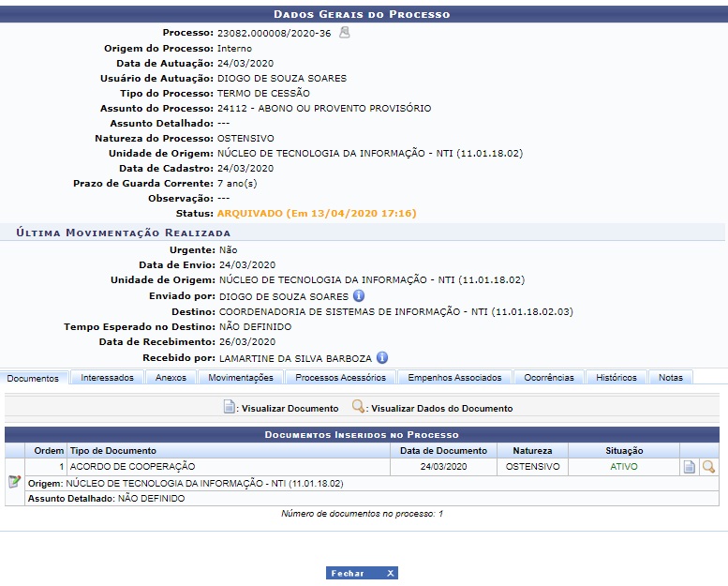Click the Visualizar Documento legend icon
Screen dimensions: 728x586
tap(230, 408)
